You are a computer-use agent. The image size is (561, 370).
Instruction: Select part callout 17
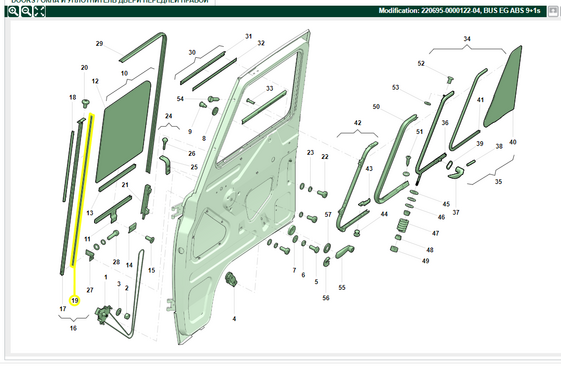tap(63, 309)
